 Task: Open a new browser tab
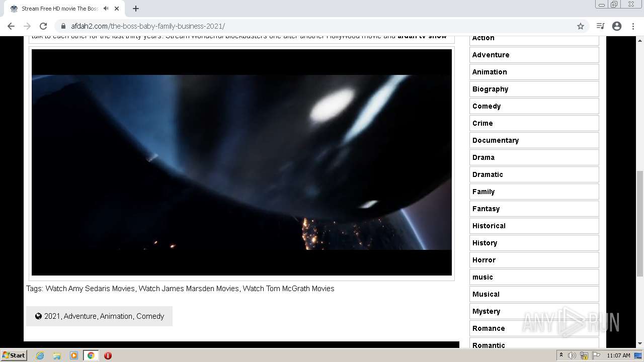pyautogui.click(x=136, y=9)
